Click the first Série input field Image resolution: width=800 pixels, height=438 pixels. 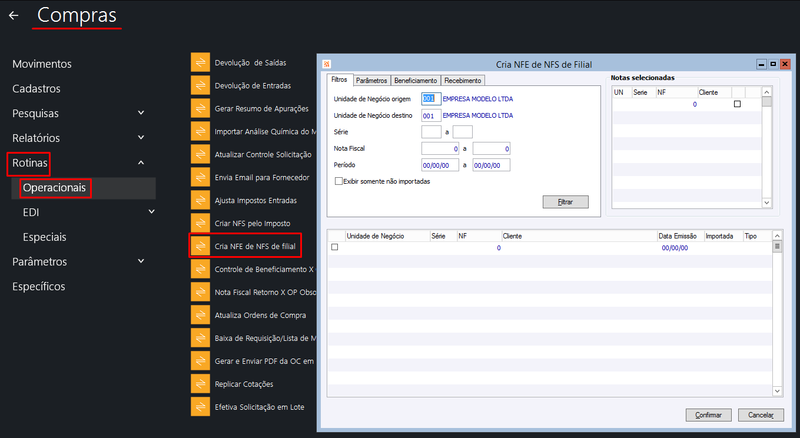click(431, 132)
